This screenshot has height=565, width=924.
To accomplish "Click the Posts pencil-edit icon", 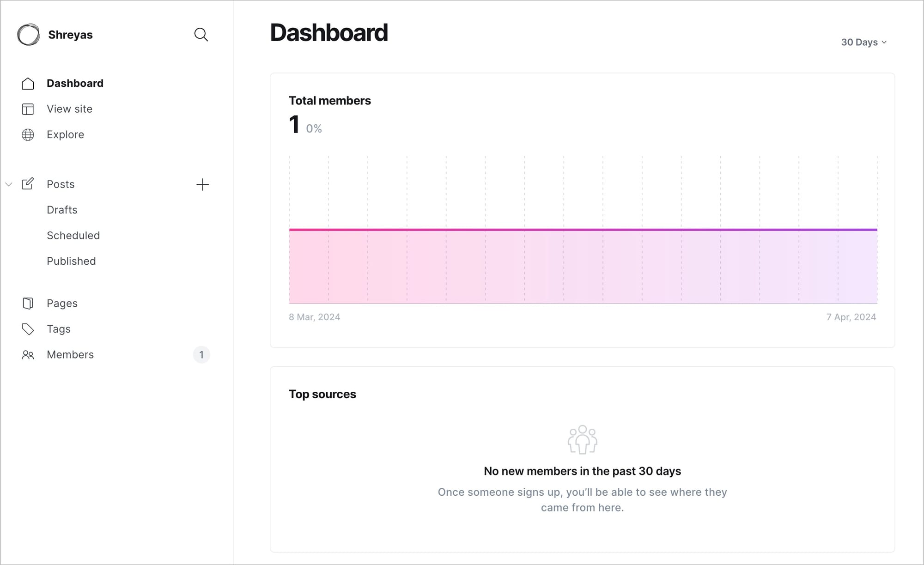I will click(x=28, y=184).
